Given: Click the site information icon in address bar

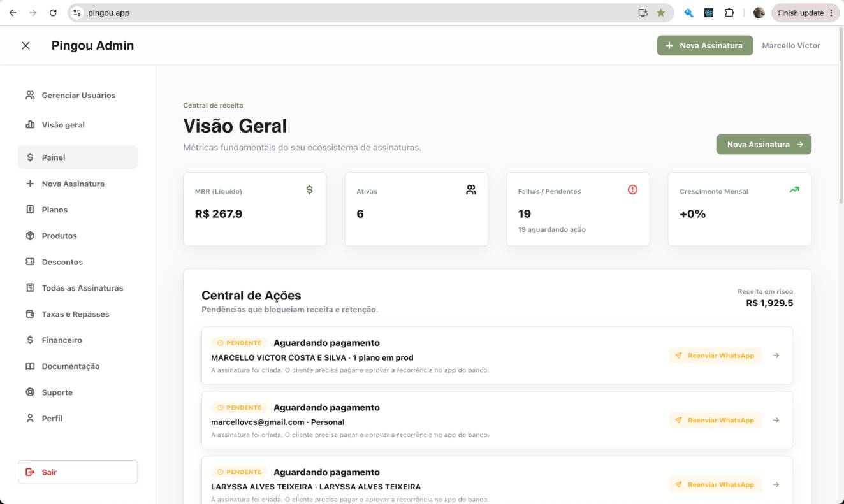Looking at the screenshot, I should click(x=77, y=13).
